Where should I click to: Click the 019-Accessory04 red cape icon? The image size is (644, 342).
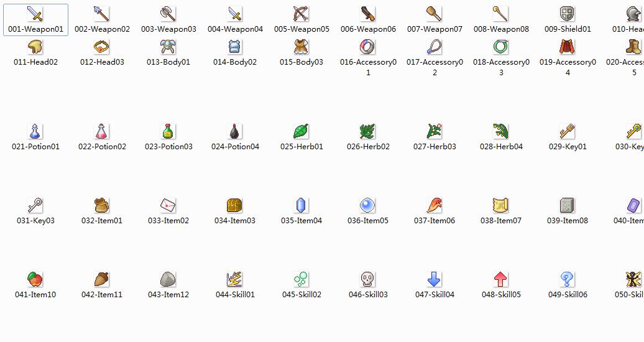[x=568, y=47]
